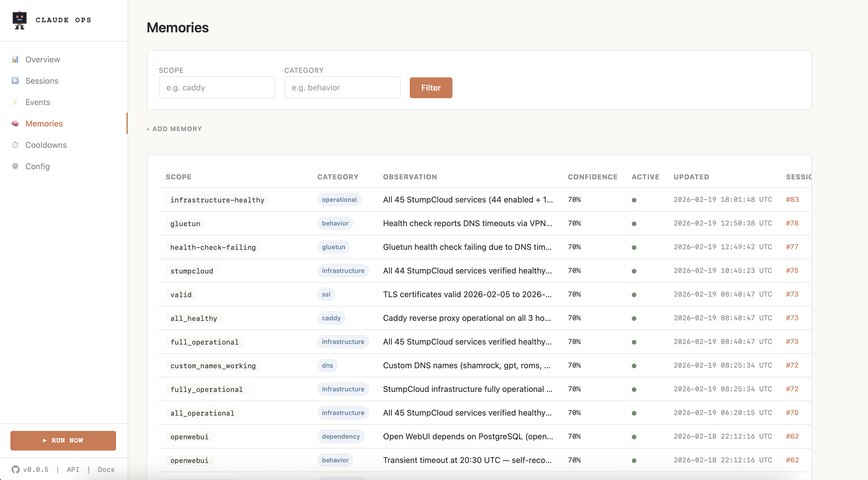Select Memories in sidebar
Screen dimensions: 868x480
tap(44, 123)
